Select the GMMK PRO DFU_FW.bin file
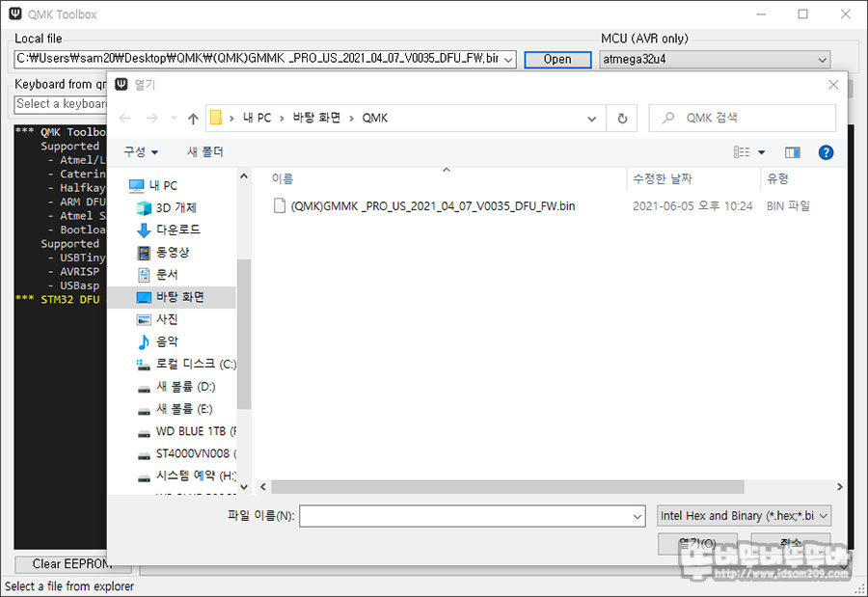This screenshot has width=868, height=597. tap(433, 206)
